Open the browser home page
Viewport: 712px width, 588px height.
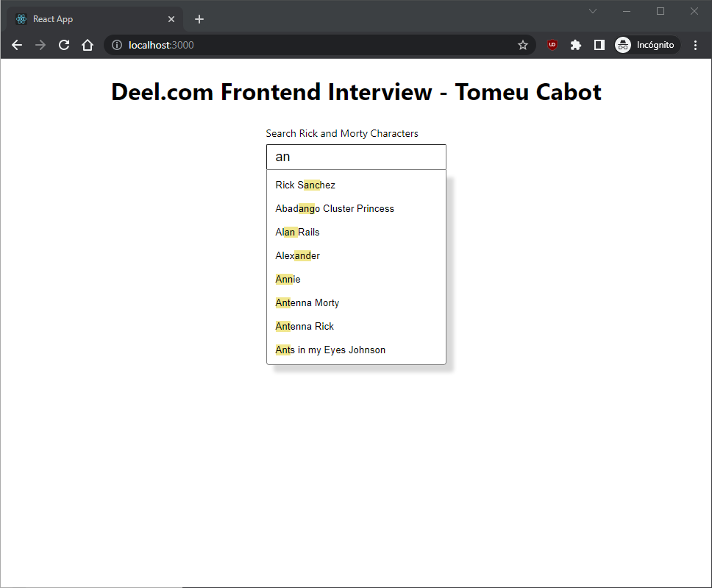pyautogui.click(x=88, y=45)
